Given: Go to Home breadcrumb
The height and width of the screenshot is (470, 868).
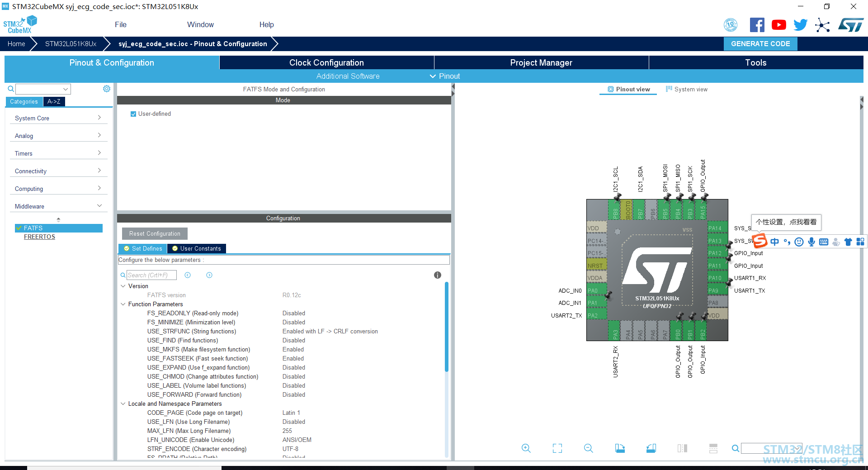Looking at the screenshot, I should (16, 44).
